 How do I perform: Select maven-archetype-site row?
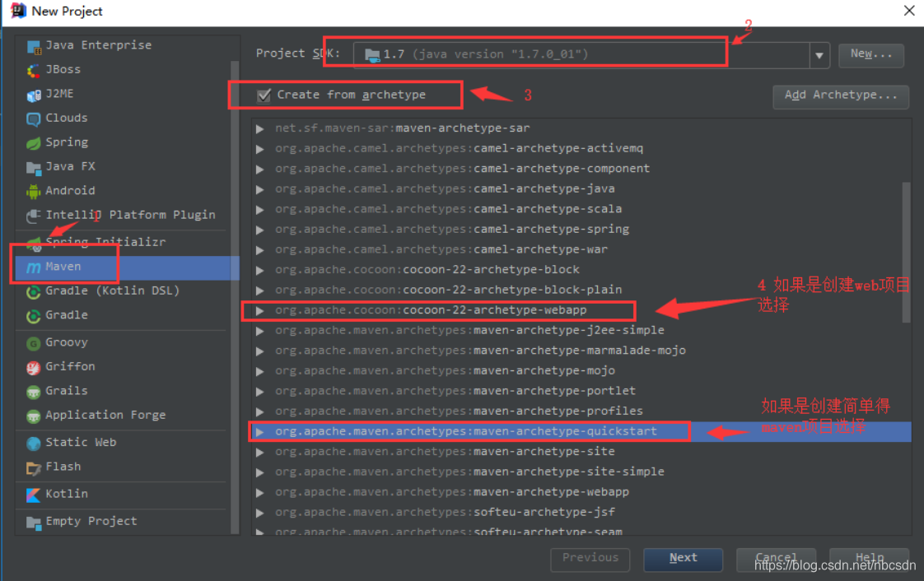pyautogui.click(x=581, y=452)
